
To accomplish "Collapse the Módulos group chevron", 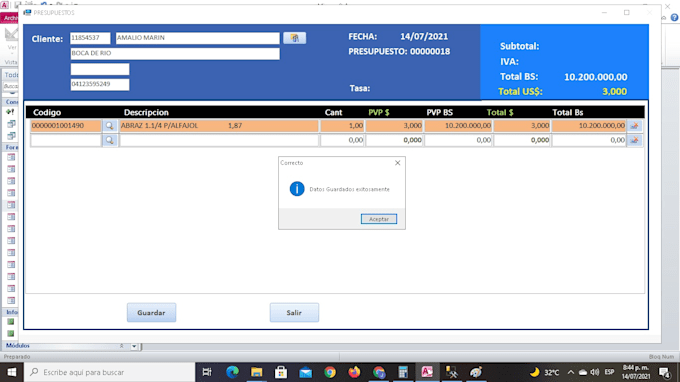I will click(x=121, y=346).
